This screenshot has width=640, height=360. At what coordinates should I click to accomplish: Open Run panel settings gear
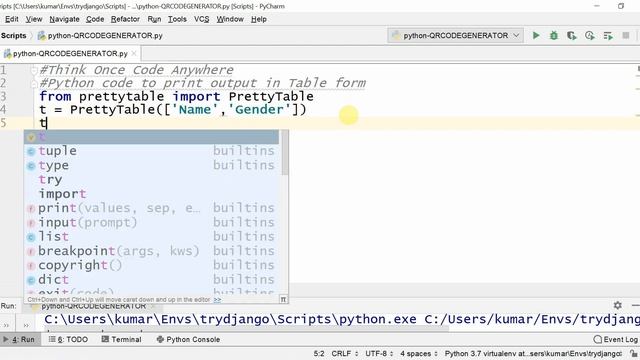coord(618,305)
